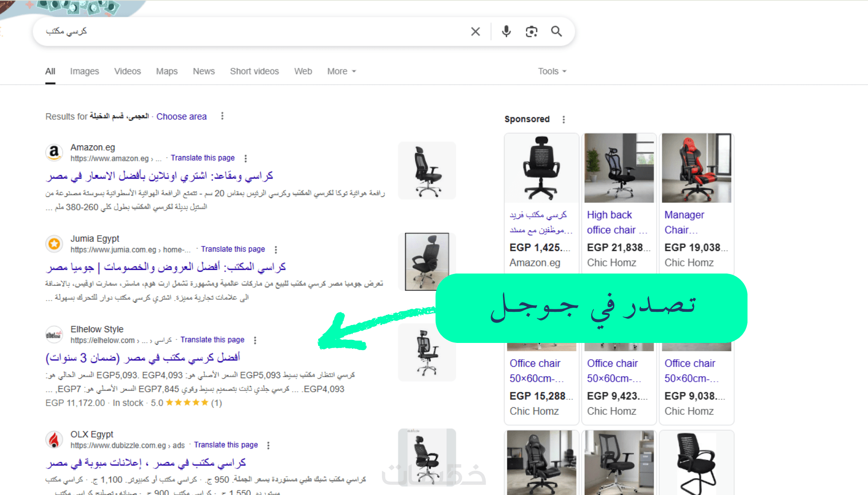Click the elhelow.com URL breadcrumb
Image resolution: width=868 pixels, height=495 pixels.
point(121,340)
